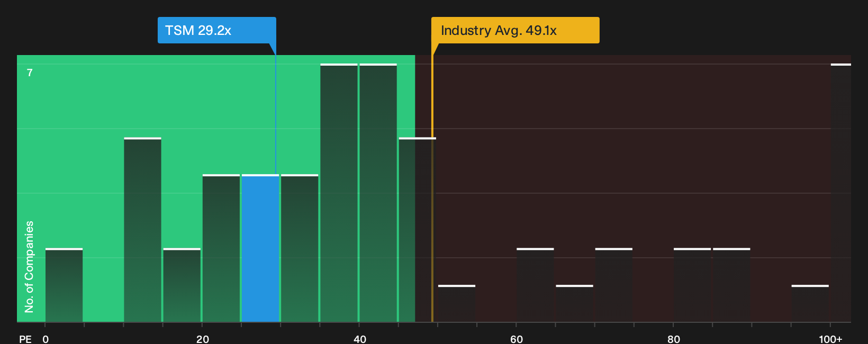This screenshot has width=868, height=344.
Task: Click the x-axis label 60
Action: 517,339
